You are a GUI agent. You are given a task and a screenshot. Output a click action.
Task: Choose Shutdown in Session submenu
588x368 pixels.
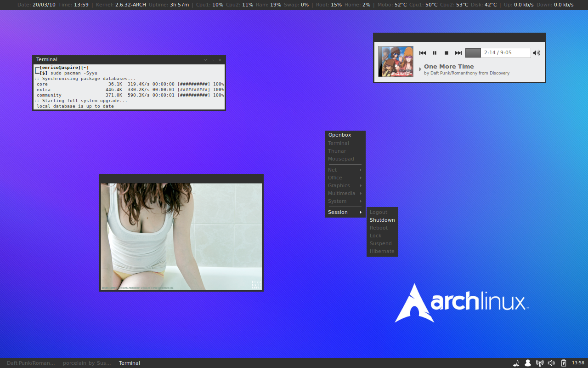tap(382, 220)
